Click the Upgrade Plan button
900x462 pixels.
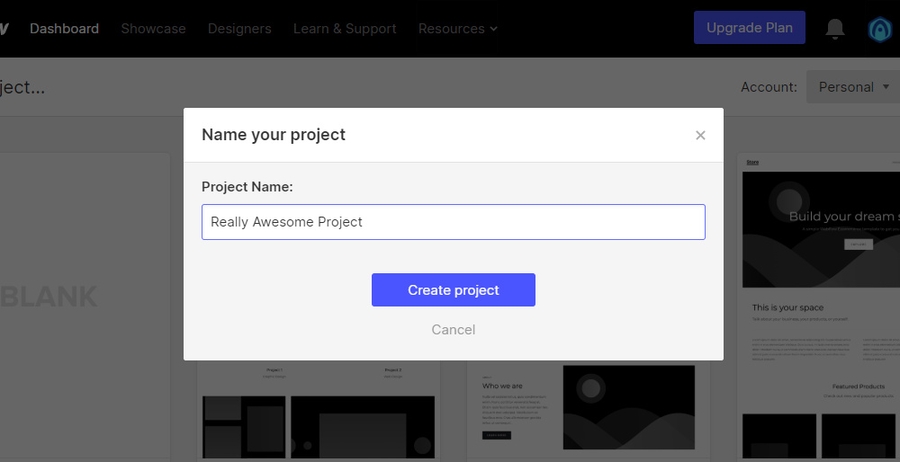click(x=749, y=28)
